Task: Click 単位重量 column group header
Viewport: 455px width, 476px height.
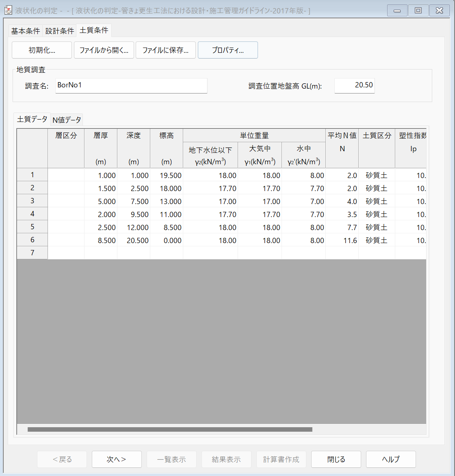Action: [254, 135]
